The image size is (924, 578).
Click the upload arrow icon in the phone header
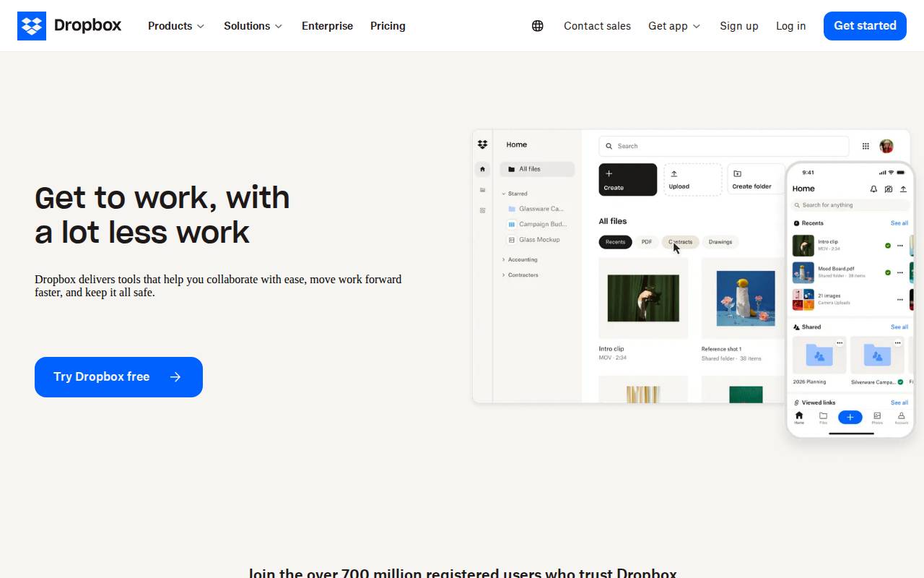point(903,189)
